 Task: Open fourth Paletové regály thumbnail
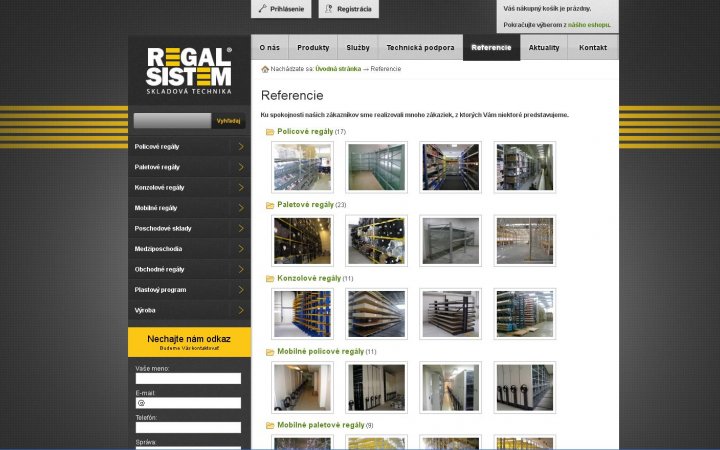pyautogui.click(x=525, y=241)
